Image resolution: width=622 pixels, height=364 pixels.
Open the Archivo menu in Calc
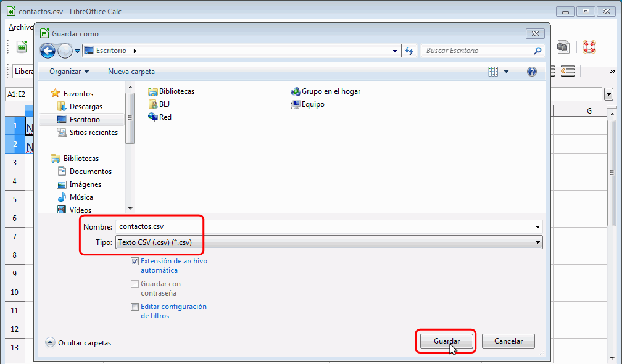[20, 27]
